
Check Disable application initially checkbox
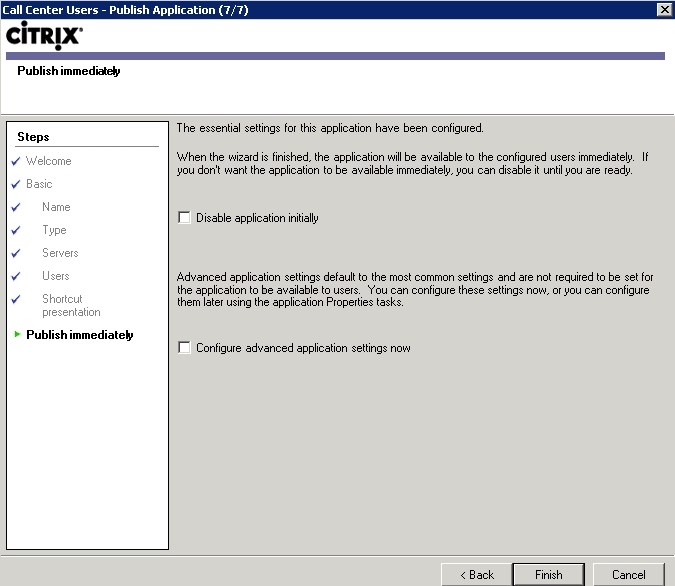(184, 217)
